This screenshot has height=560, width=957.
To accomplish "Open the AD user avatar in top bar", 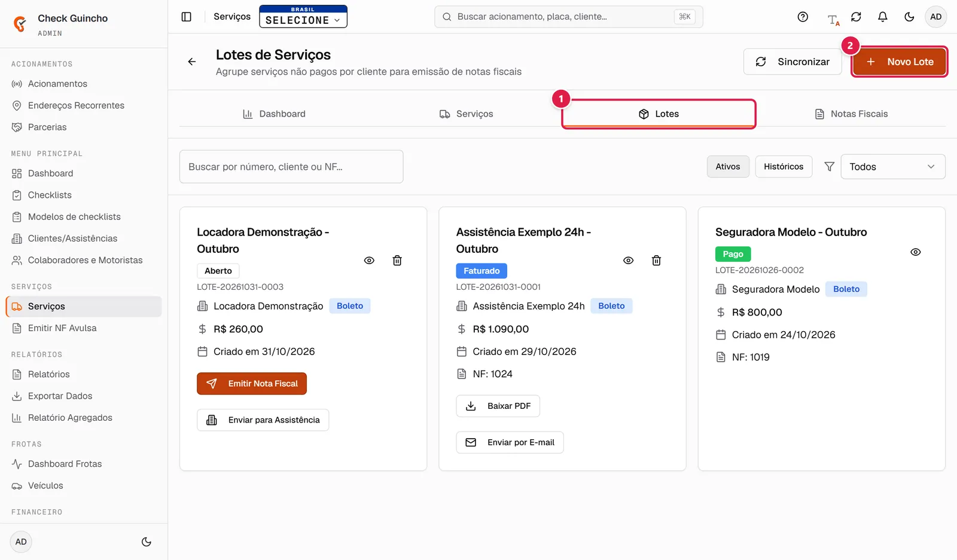I will pos(936,17).
